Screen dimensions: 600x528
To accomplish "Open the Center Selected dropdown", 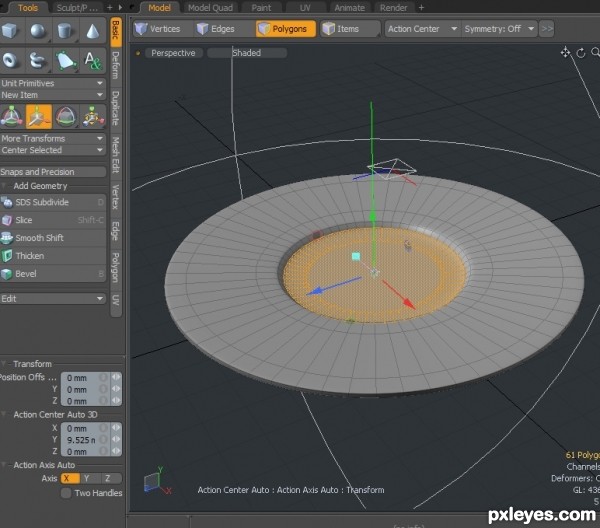I will (53, 150).
